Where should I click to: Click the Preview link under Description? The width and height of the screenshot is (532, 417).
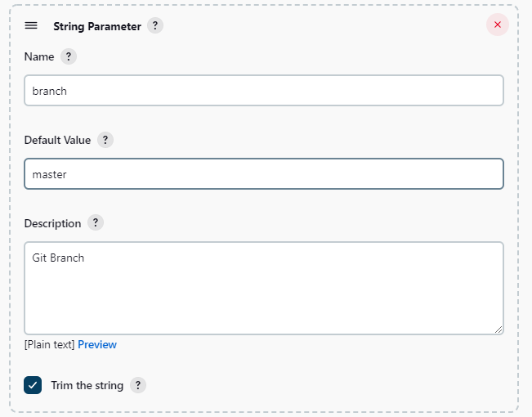(97, 344)
